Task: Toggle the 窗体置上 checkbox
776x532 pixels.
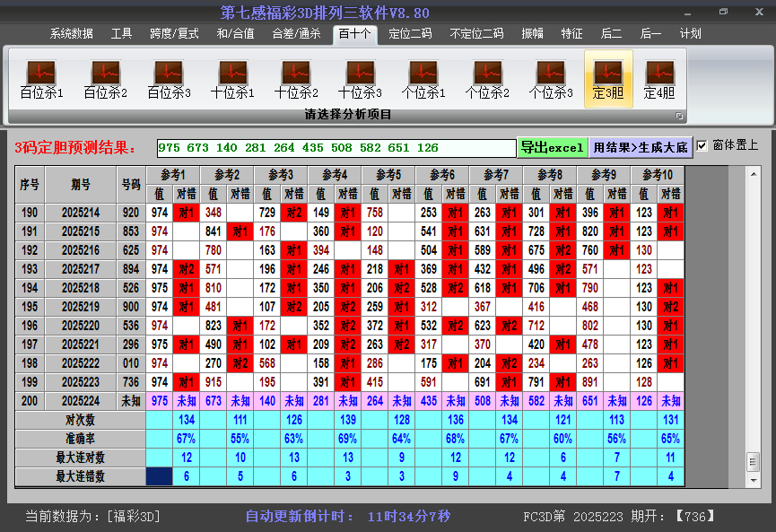Action: [x=702, y=145]
